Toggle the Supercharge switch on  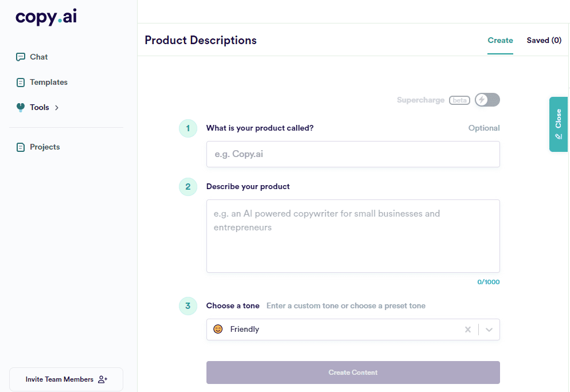pos(487,100)
